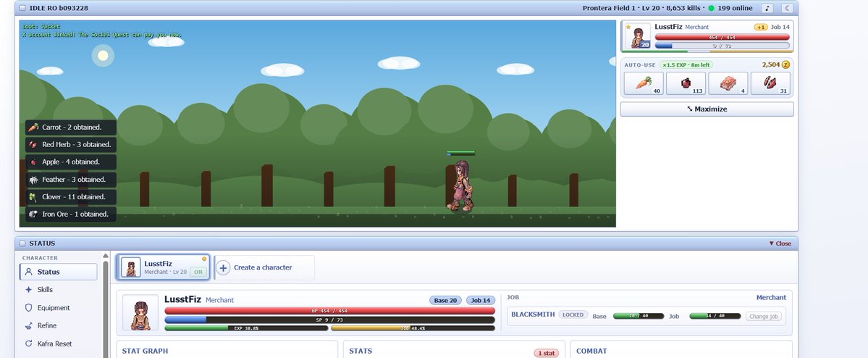Screen dimensions: 868x358
Task: Open the zeny coin icon
Action: pyautogui.click(x=785, y=64)
